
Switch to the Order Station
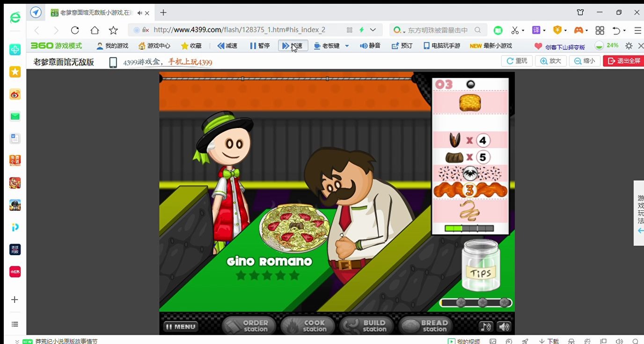250,325
